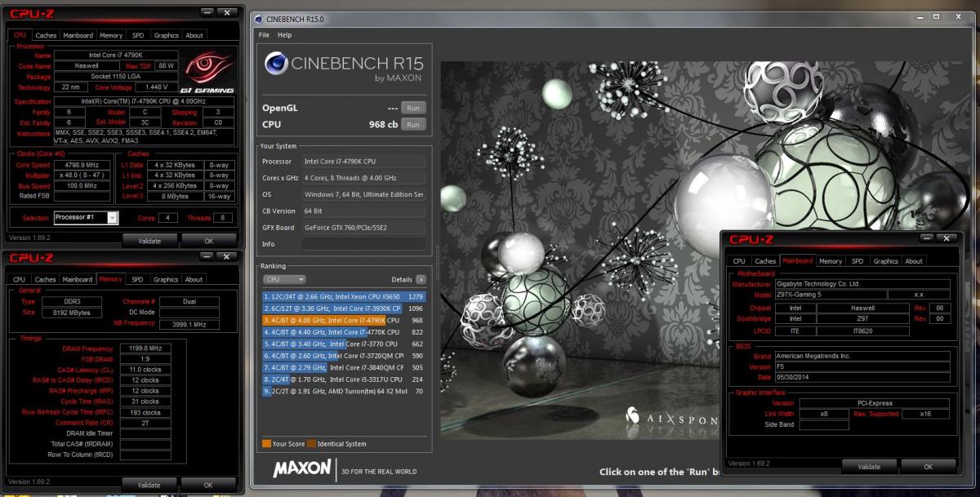Click OK in the Mainboard CPU-Z window
The width and height of the screenshot is (980, 497).
click(929, 467)
